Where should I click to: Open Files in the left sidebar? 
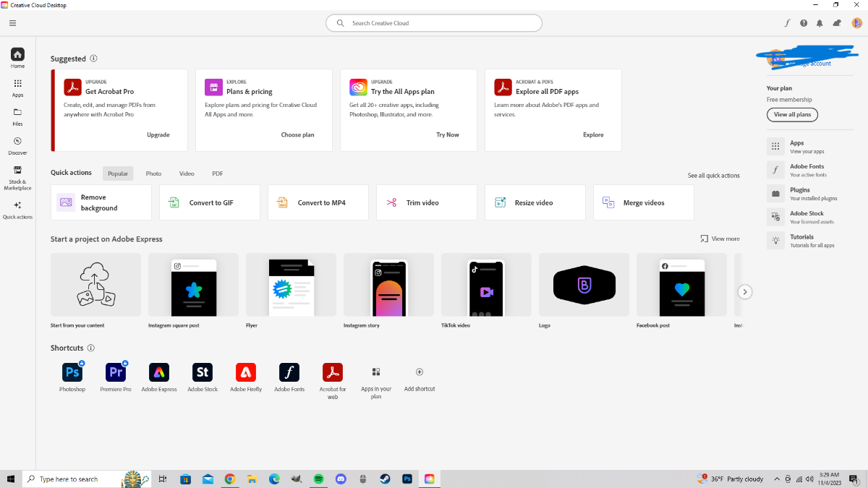coord(17,117)
